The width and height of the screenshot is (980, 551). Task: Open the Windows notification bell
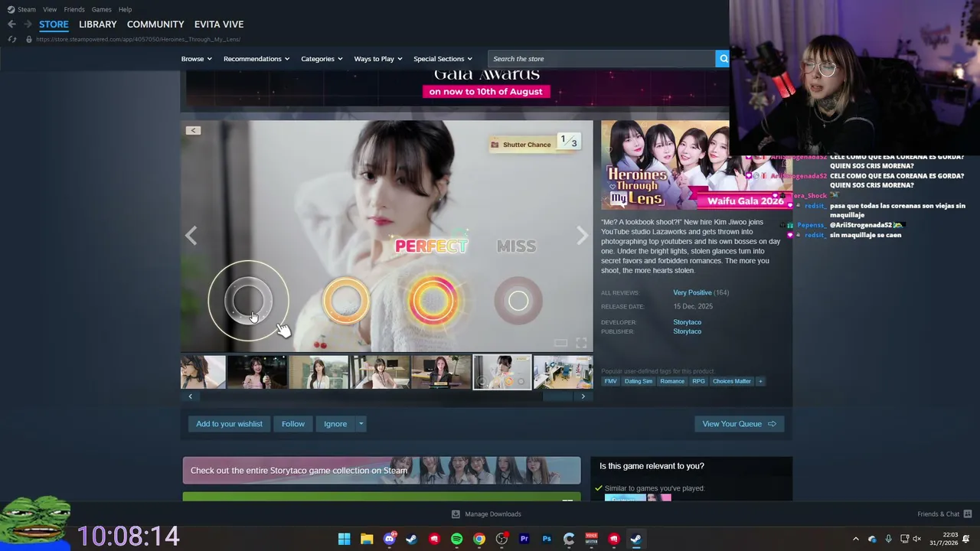coord(967,539)
